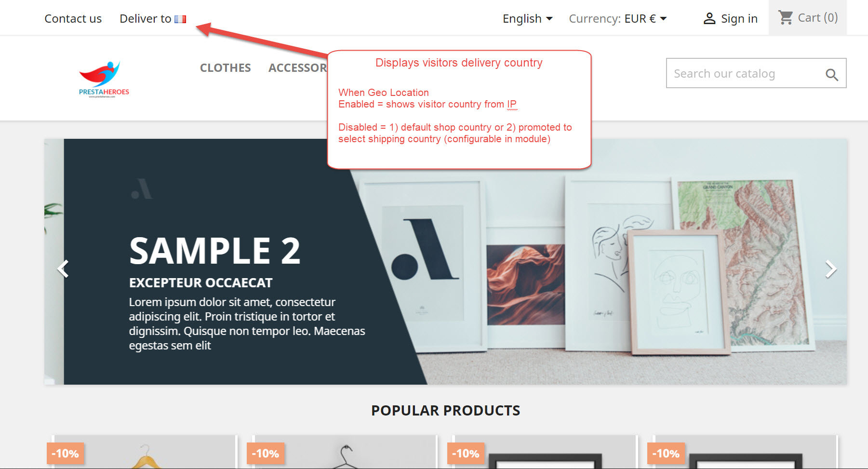This screenshot has width=868, height=469.
Task: Focus the Search our catalog field
Action: pos(746,73)
